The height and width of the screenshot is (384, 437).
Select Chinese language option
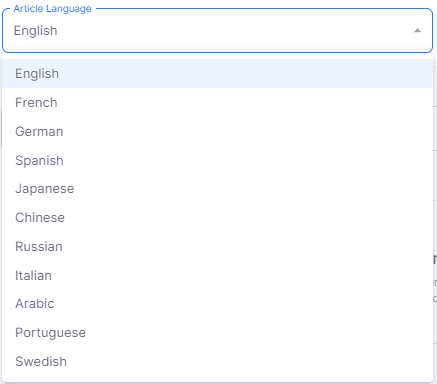[217, 218]
